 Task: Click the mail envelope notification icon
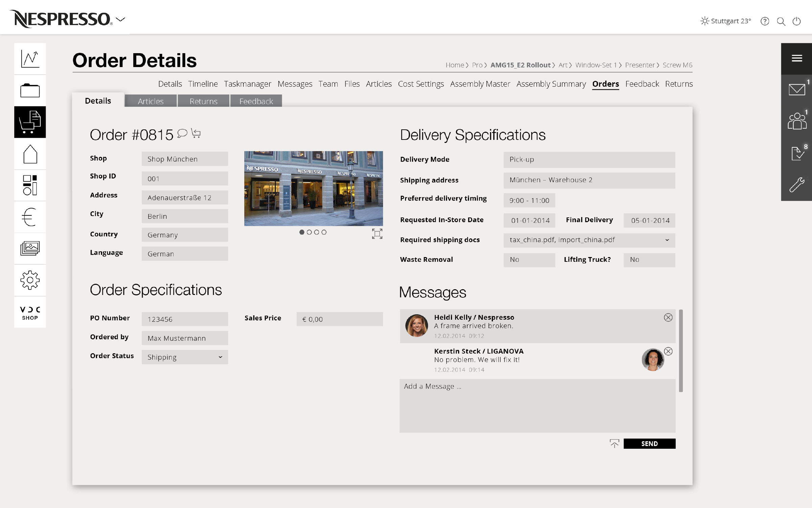(x=796, y=90)
